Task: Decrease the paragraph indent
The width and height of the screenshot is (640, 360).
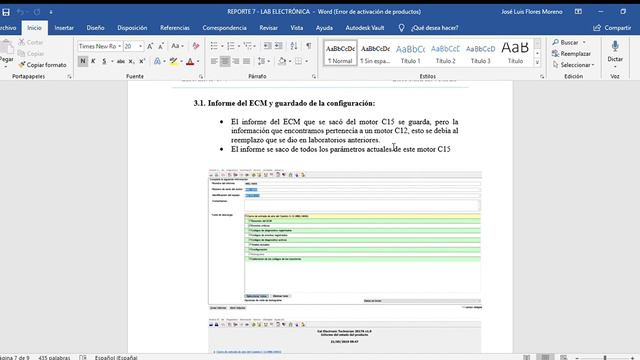Action: point(268,46)
